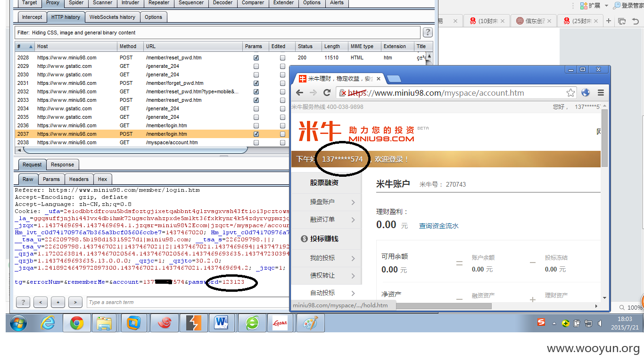Expand 操盘账户 sidebar chevron
The width and height of the screenshot is (644, 362).
pos(353,202)
